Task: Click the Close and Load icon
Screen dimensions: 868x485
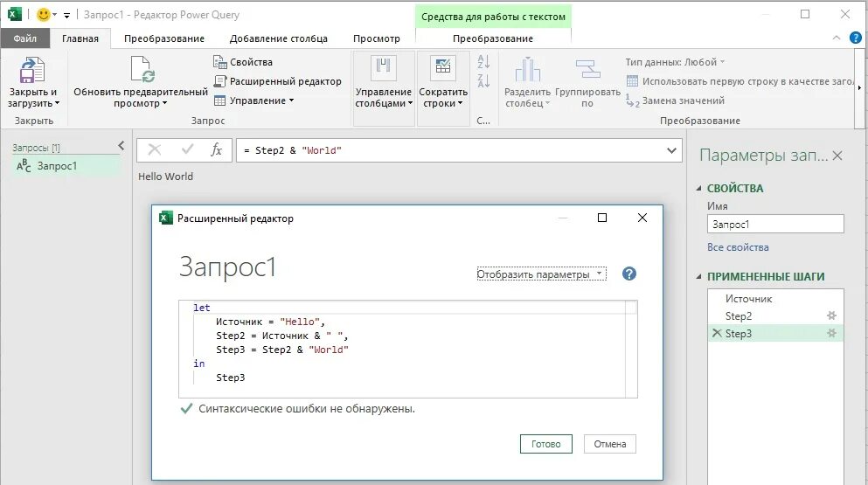Action: (x=32, y=70)
